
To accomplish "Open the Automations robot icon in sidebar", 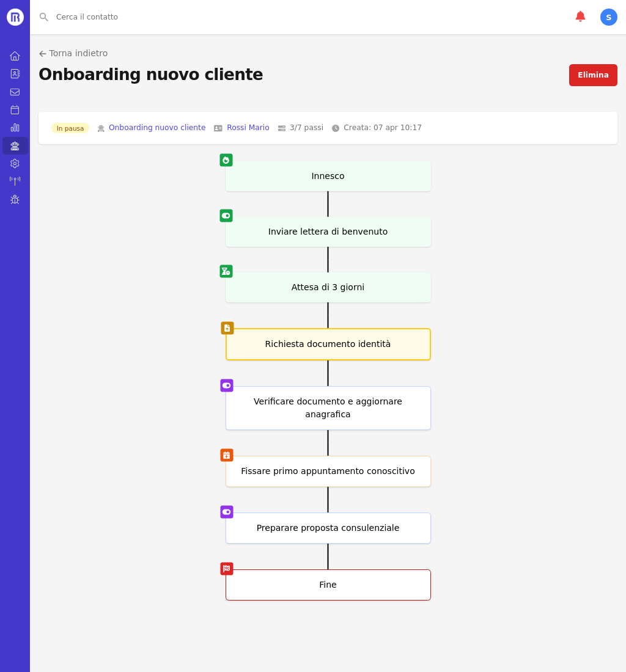I will (15, 146).
